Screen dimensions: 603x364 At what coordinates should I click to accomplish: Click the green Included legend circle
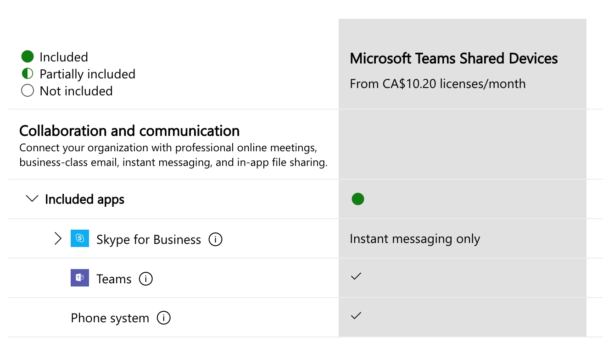pos(28,57)
